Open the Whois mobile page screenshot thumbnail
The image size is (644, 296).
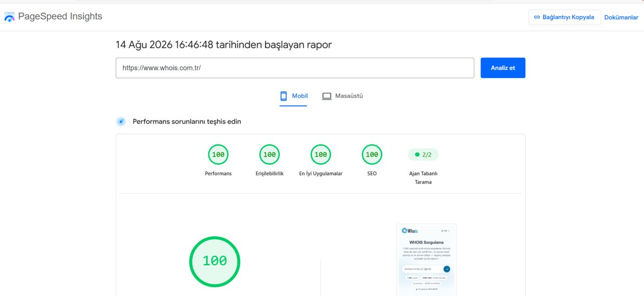click(x=426, y=260)
